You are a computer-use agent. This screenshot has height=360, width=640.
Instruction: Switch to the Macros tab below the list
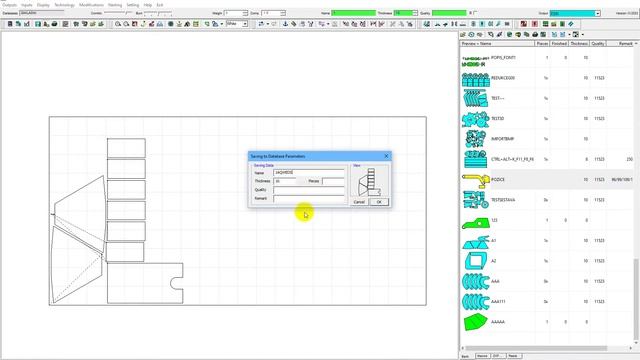pos(482,356)
